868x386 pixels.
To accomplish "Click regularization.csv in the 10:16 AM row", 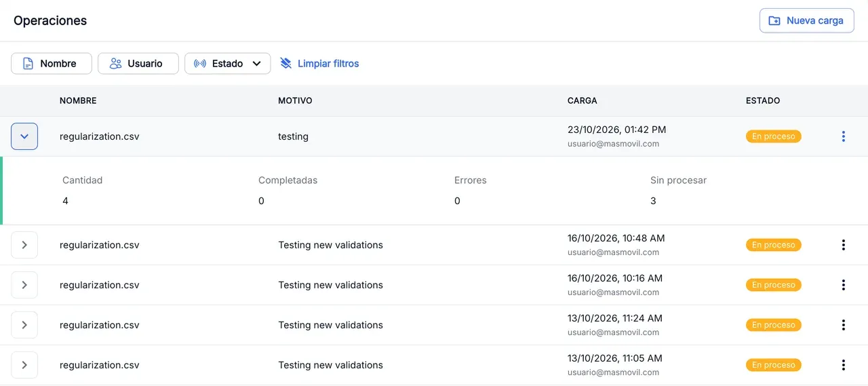I will point(100,285).
